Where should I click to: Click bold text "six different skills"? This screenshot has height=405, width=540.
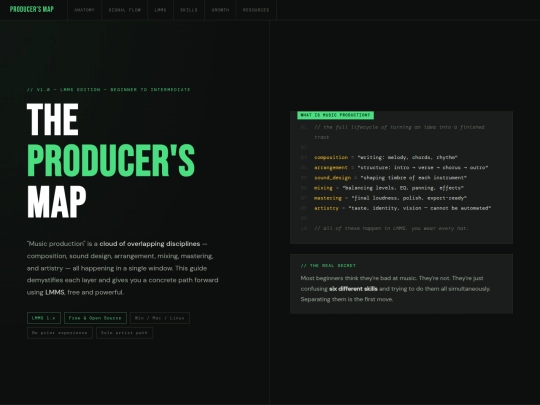[x=353, y=289]
